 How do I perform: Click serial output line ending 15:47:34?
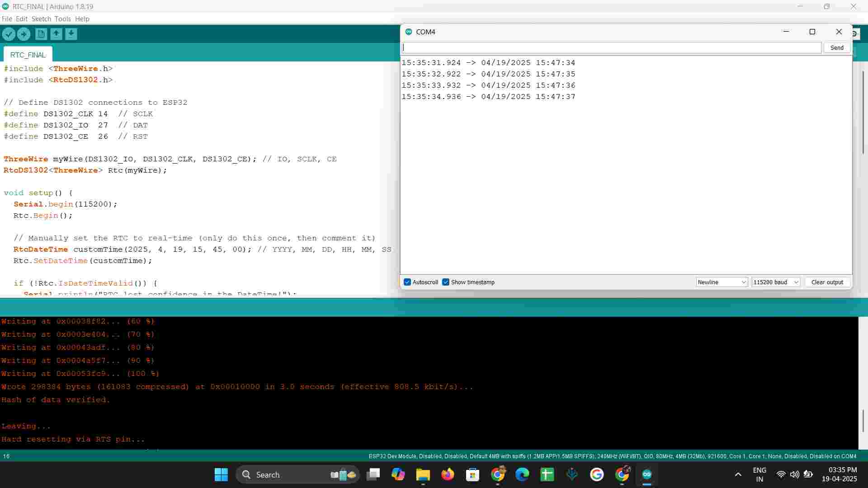coord(488,63)
